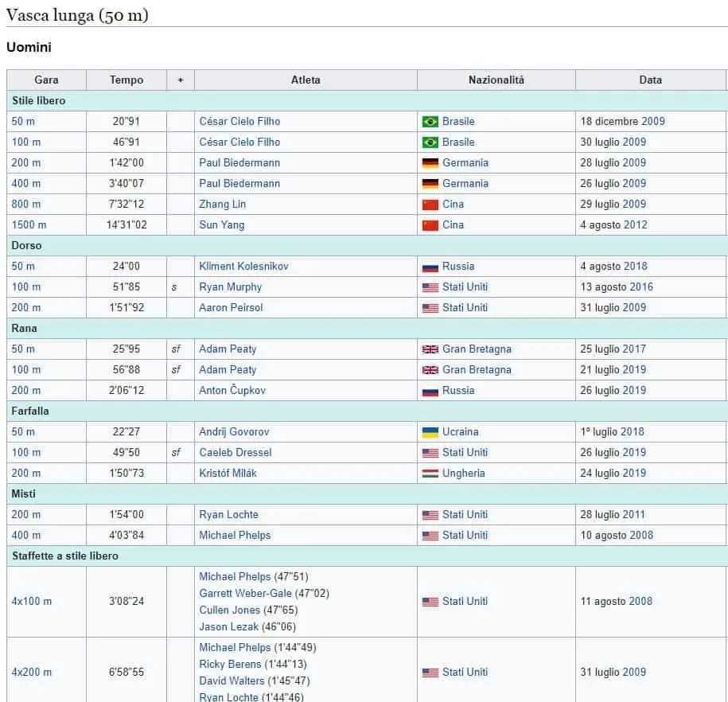Viewport: 728px width, 702px height.
Task: Follow the Caeleb Dressel link
Action: point(235,452)
